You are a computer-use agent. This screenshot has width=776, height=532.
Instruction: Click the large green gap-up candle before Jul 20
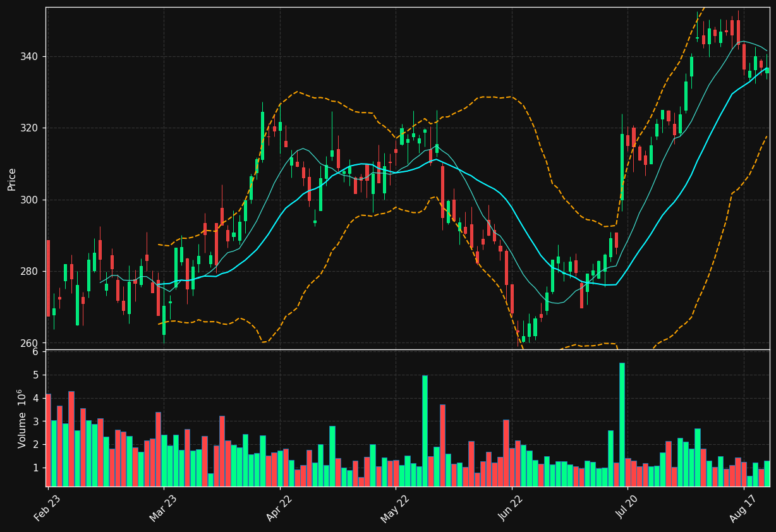pyautogui.click(x=622, y=167)
